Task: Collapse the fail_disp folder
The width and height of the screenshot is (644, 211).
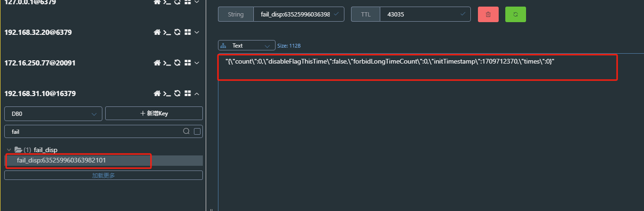Action: pos(9,150)
